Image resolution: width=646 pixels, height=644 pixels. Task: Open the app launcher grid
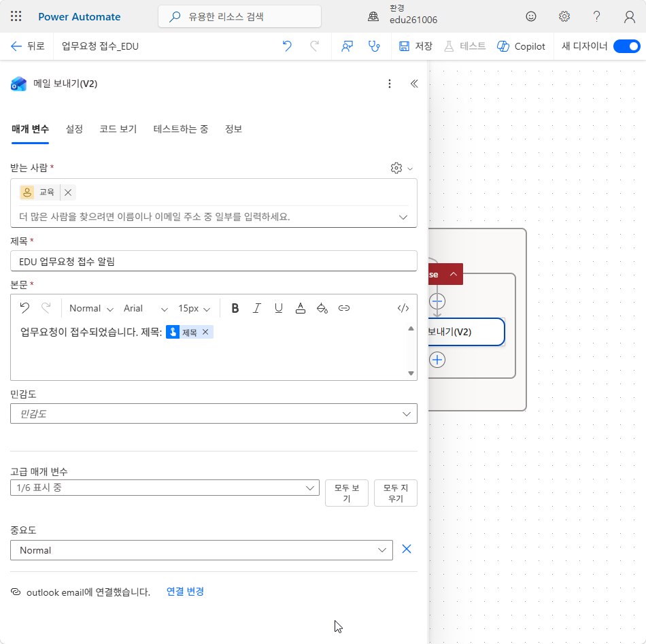point(16,16)
